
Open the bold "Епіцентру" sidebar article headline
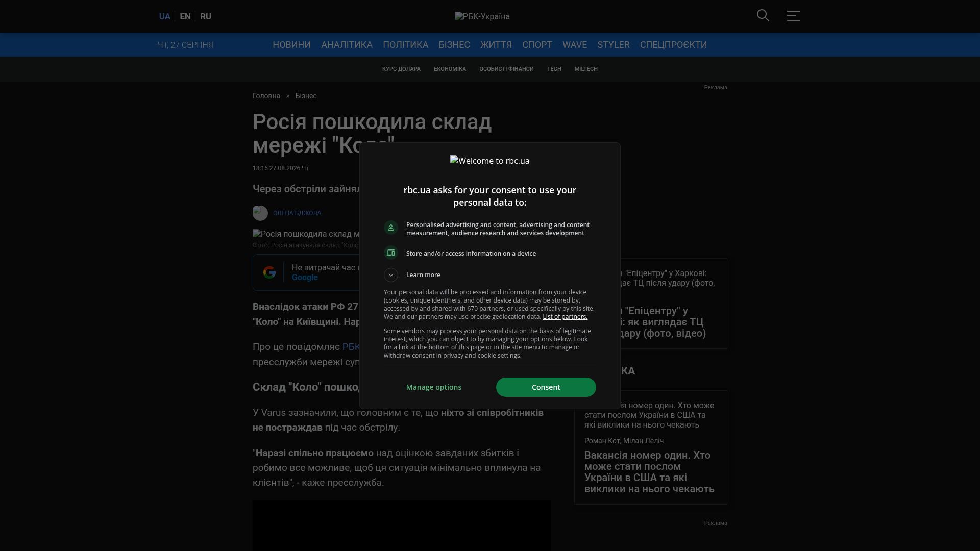pos(664,322)
